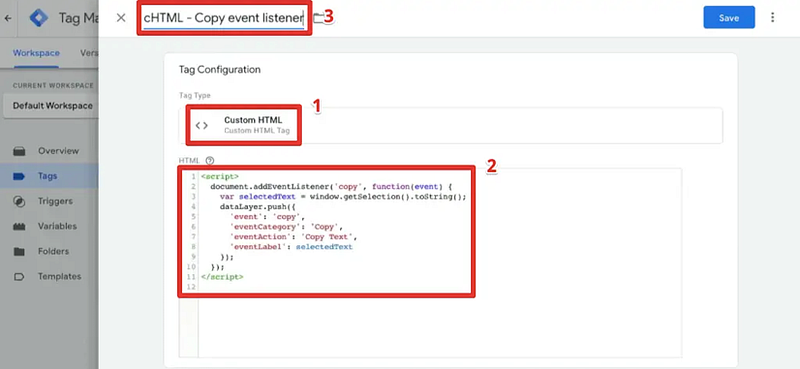Click the HTML help question mark icon
Image resolution: width=800 pixels, height=369 pixels.
point(209,160)
